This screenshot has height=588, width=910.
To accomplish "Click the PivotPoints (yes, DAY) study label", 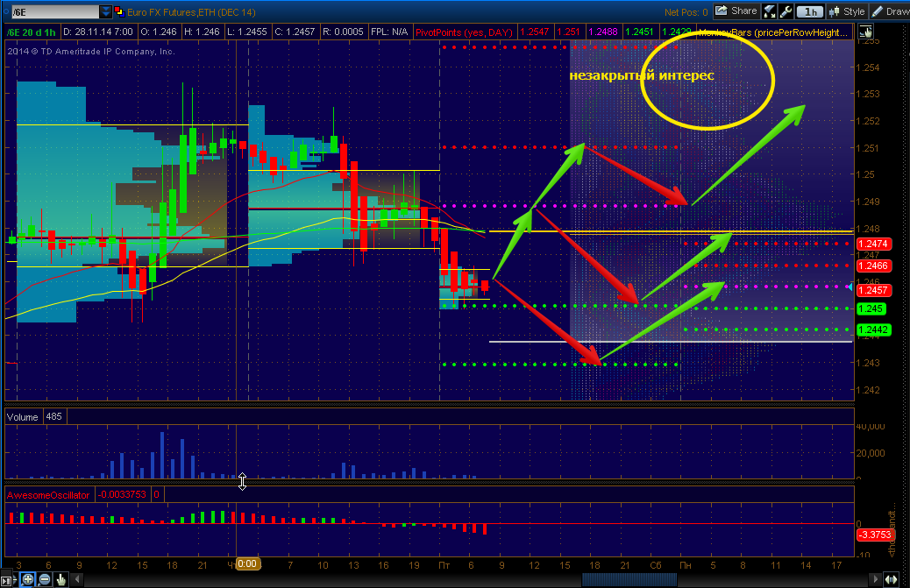I will coord(464,32).
